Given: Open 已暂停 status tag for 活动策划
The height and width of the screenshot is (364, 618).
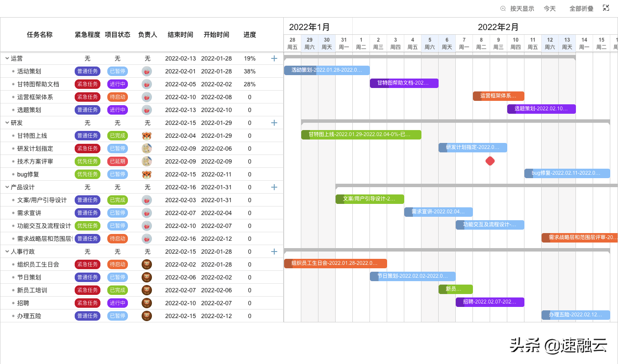Looking at the screenshot, I should [118, 71].
